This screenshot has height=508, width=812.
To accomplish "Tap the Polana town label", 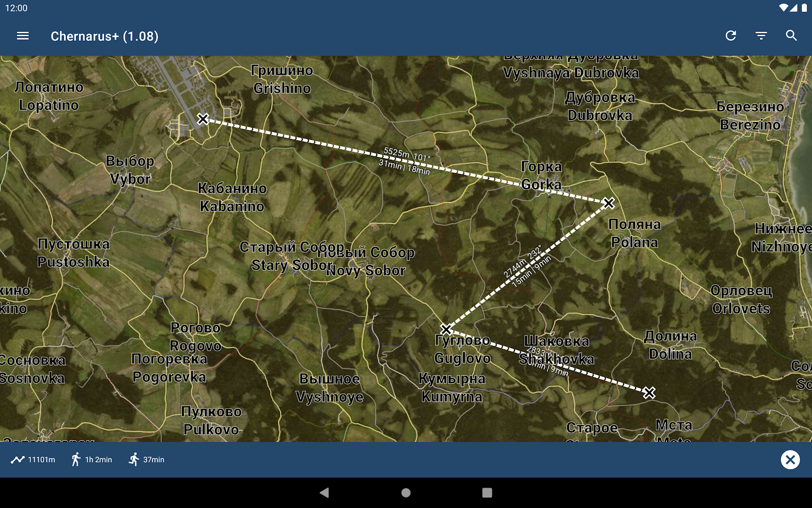I will coord(635,233).
